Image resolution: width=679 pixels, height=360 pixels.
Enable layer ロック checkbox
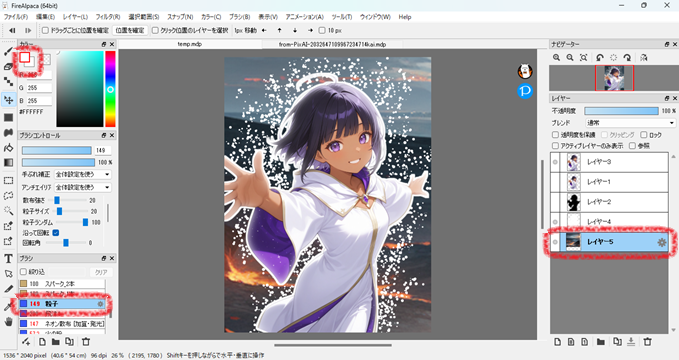point(644,135)
